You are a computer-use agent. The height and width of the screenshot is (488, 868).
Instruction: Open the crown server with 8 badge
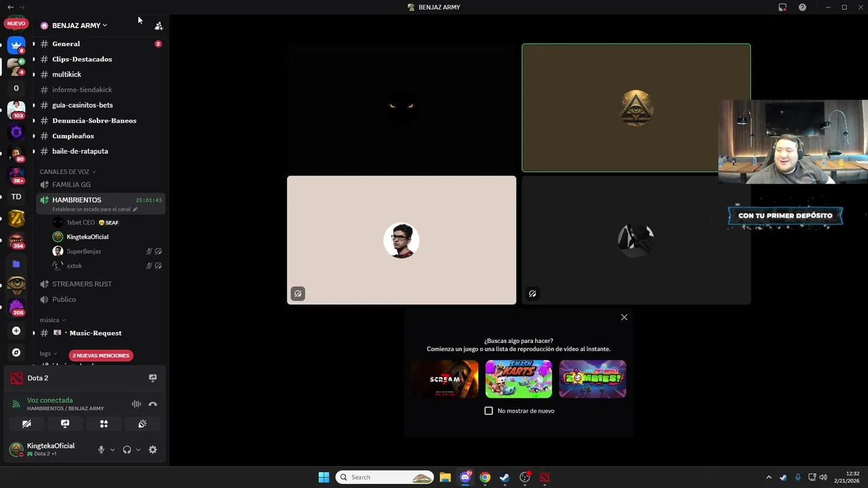(x=16, y=45)
